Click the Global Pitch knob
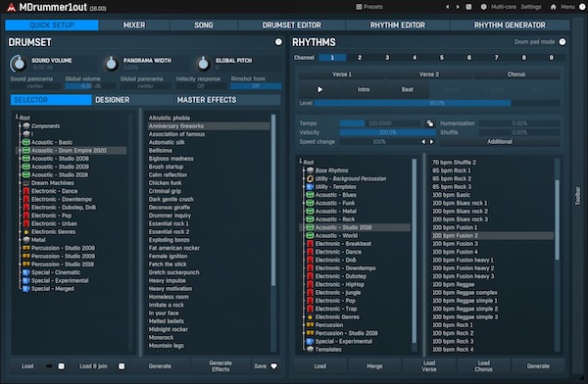This screenshot has width=588, height=384. [203, 64]
